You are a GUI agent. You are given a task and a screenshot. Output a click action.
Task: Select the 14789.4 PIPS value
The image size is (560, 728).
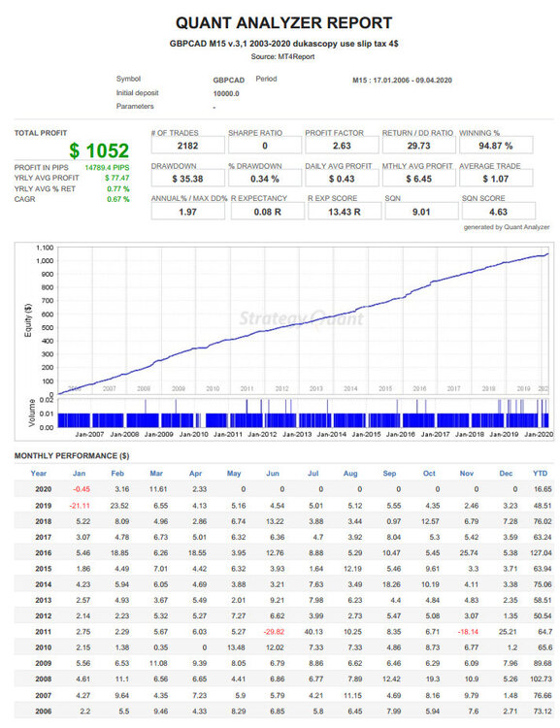(107, 167)
